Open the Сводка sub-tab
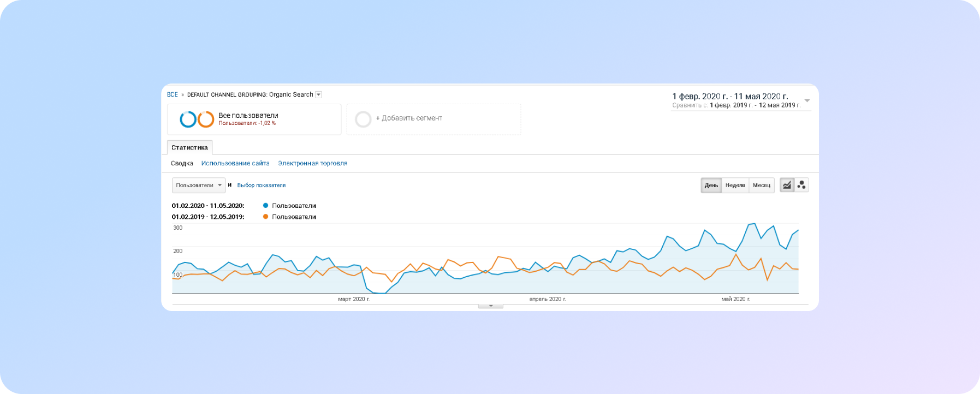 [x=182, y=163]
